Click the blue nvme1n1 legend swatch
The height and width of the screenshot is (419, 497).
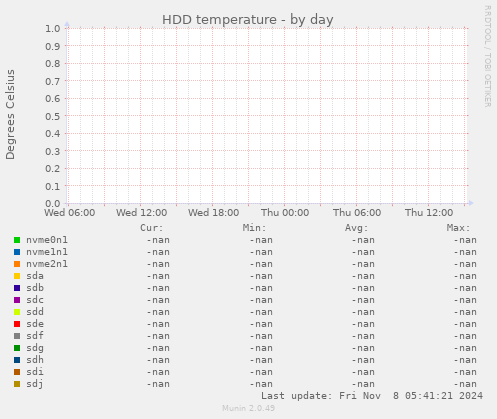click(x=17, y=252)
